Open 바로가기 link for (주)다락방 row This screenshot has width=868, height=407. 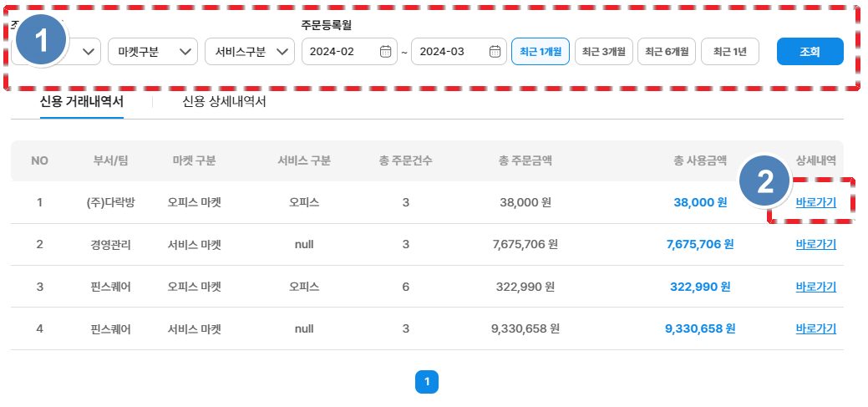(x=815, y=202)
